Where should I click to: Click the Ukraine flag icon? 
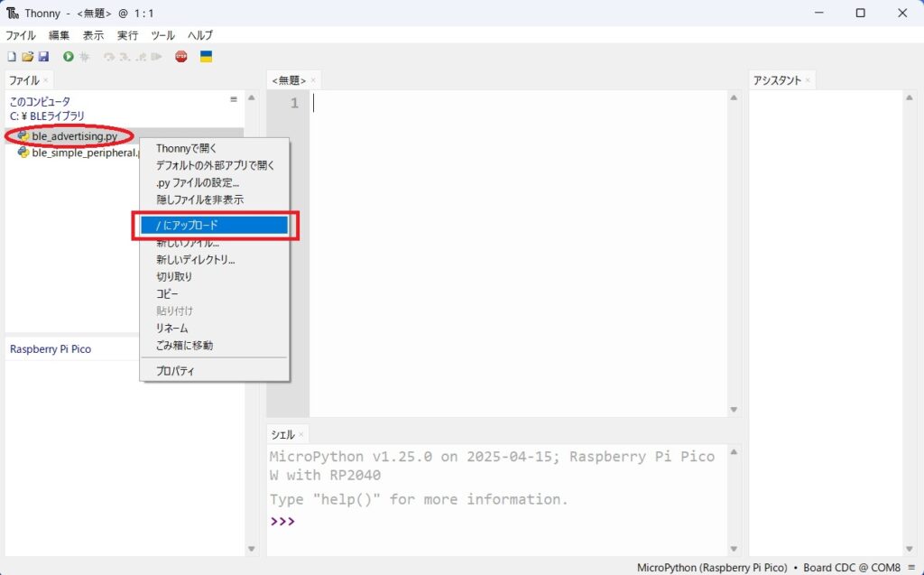click(206, 57)
